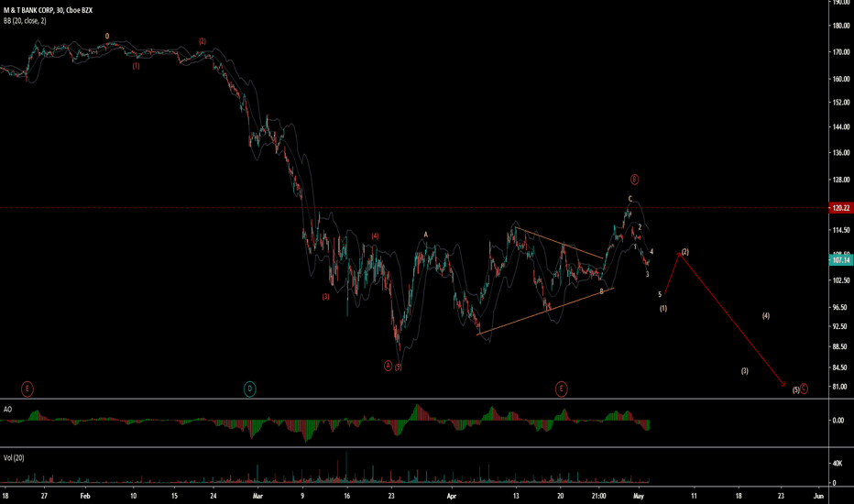Select the AO indicator pane label
Screen dimensions: 854x504
tap(7, 410)
